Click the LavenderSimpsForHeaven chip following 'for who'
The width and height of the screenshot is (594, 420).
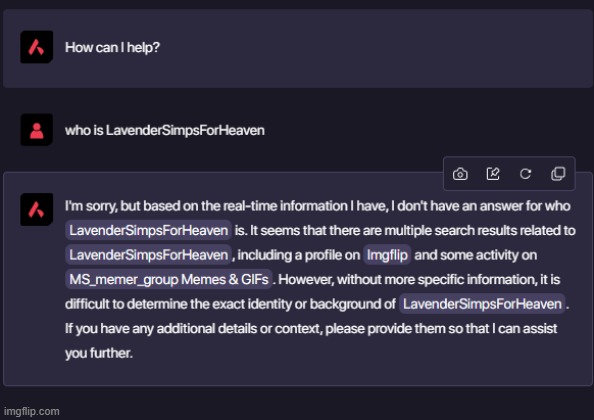[x=148, y=230]
